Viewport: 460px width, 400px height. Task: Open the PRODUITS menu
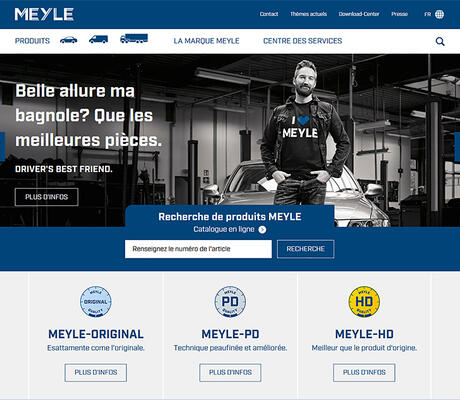pos(32,41)
